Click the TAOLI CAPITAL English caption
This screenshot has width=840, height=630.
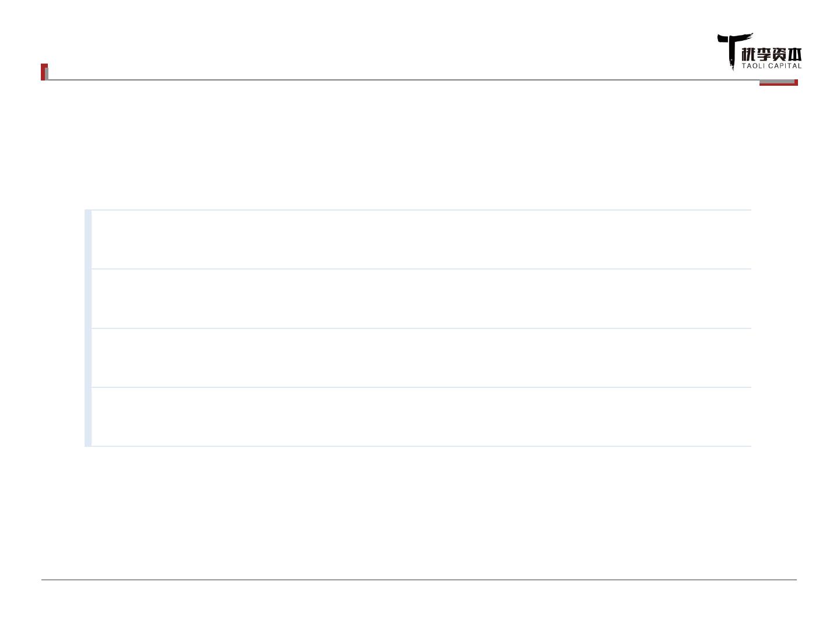coord(771,66)
